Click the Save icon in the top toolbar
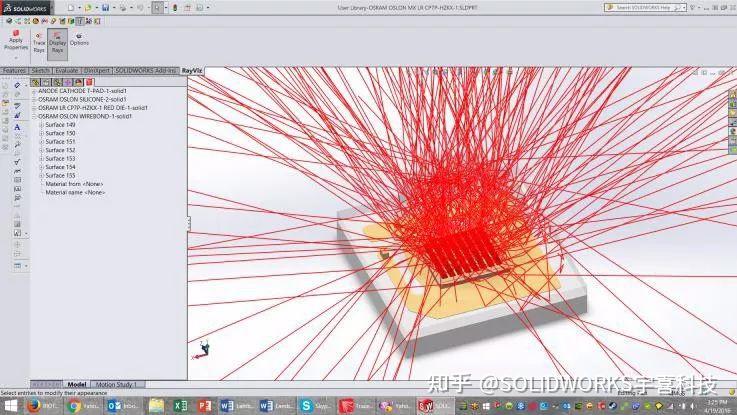 (105, 8)
